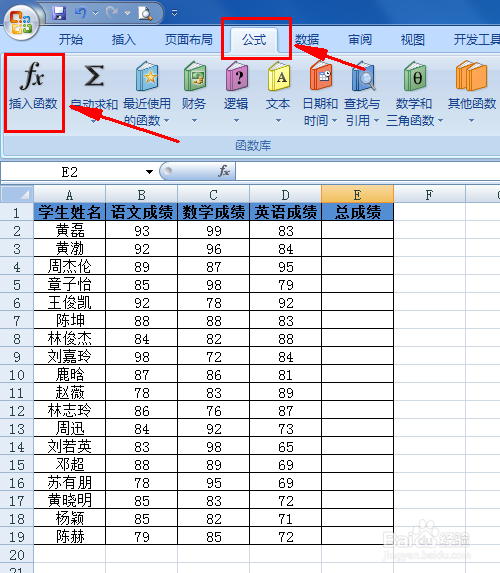The image size is (500, 573).
Task: Select row 1 header
Action: 17,212
